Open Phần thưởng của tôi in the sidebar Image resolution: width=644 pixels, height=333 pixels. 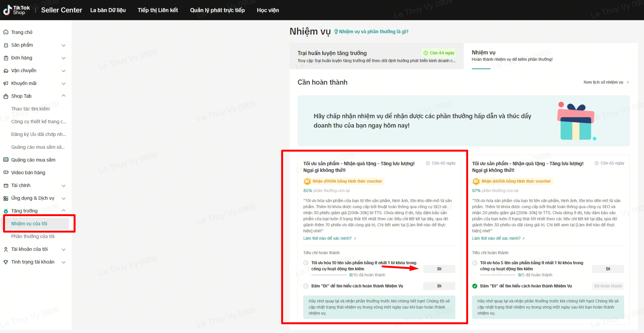click(33, 236)
